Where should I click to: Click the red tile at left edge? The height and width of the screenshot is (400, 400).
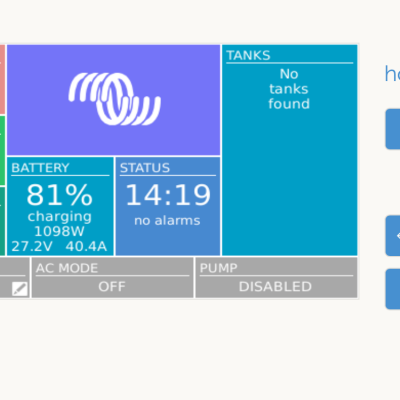(2, 79)
